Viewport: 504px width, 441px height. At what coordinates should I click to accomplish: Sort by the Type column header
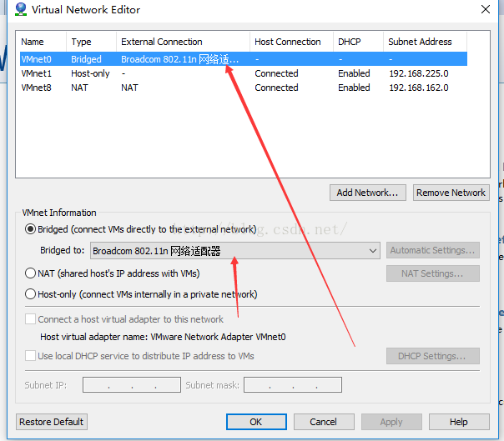click(91, 42)
